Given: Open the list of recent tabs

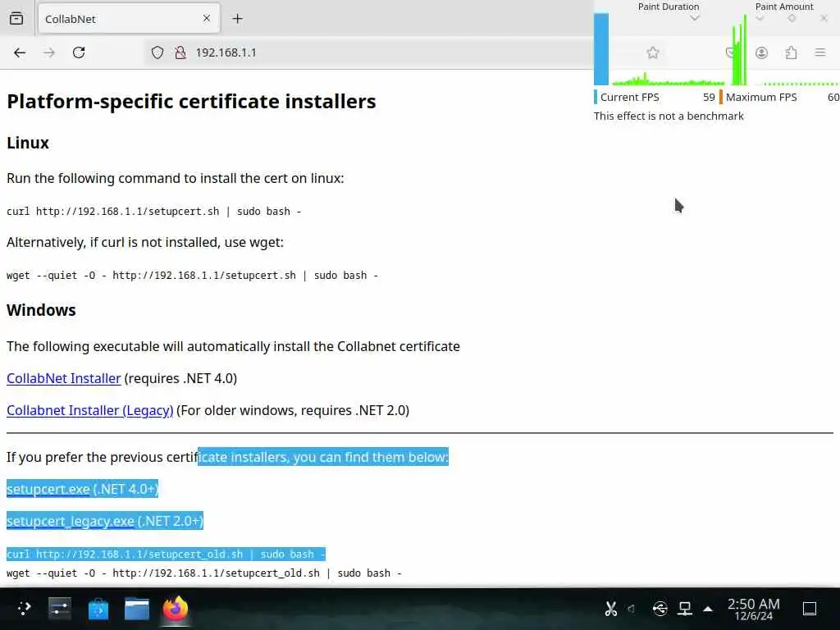Looking at the screenshot, I should [16, 19].
